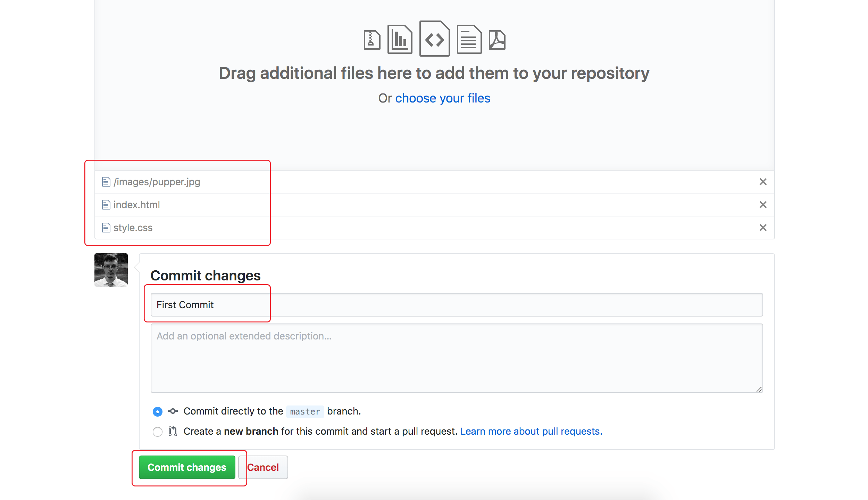
Task: Click the code brackets file icon
Action: click(x=434, y=39)
